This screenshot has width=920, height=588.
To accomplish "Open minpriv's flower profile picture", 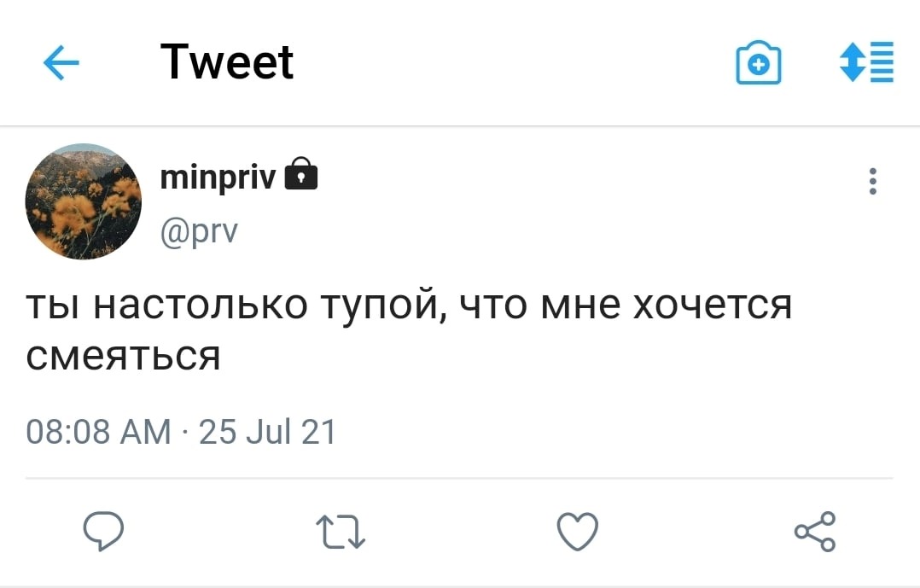I will click(83, 201).
